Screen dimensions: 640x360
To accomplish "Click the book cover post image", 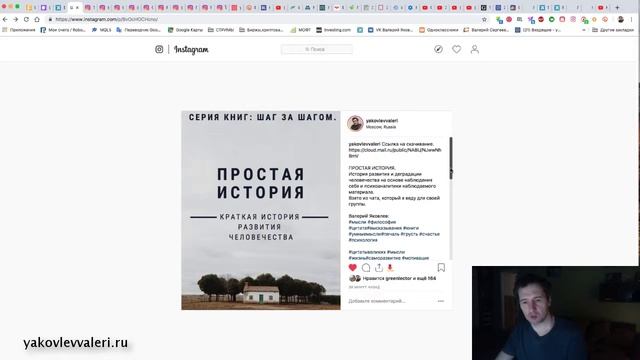I will [261, 210].
